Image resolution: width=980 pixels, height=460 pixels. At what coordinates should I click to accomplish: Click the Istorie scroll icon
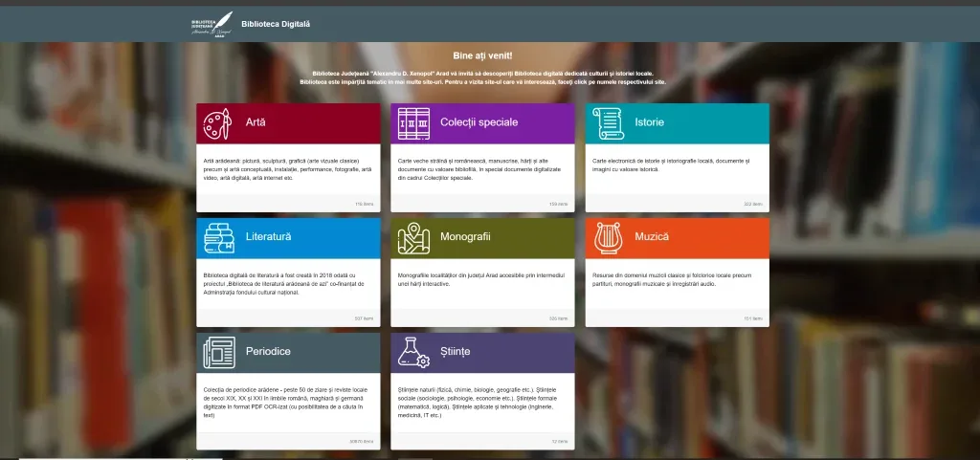pyautogui.click(x=608, y=123)
